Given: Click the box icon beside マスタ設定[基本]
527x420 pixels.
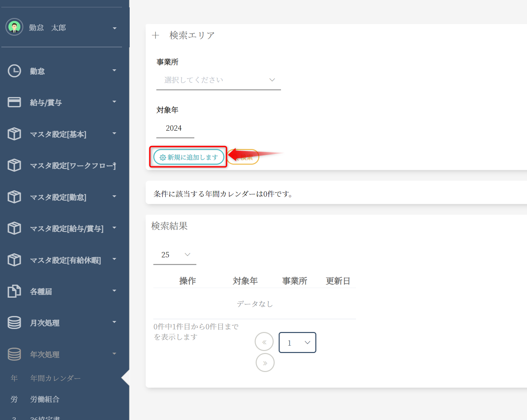Looking at the screenshot, I should point(14,134).
